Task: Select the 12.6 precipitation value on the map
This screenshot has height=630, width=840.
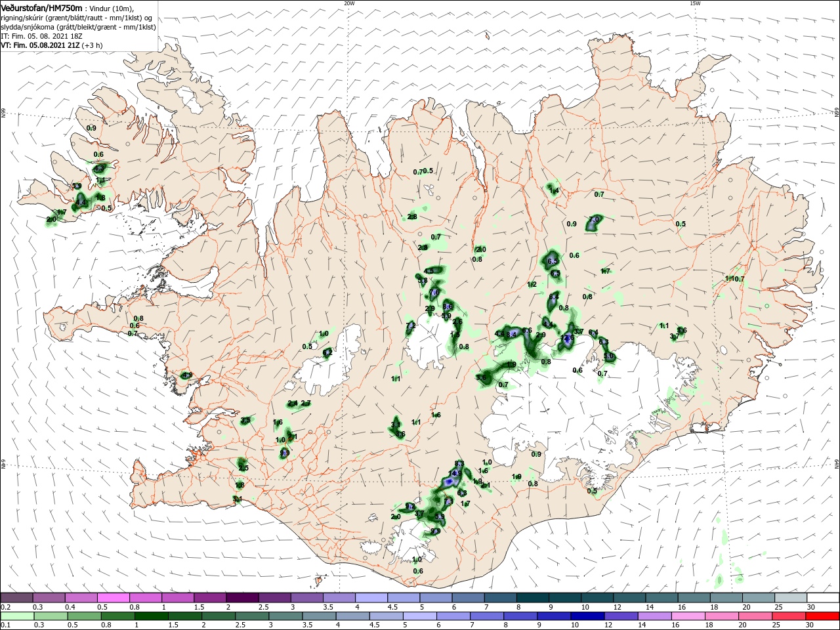Action: tap(568, 338)
